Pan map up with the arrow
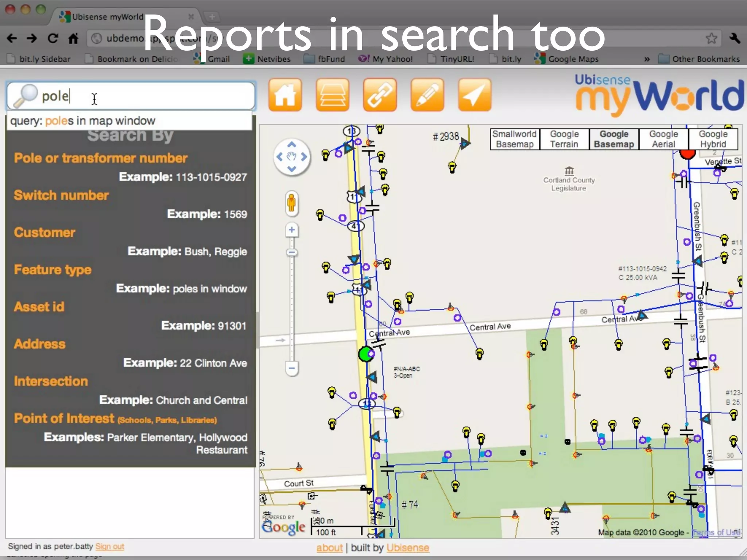 [291, 145]
